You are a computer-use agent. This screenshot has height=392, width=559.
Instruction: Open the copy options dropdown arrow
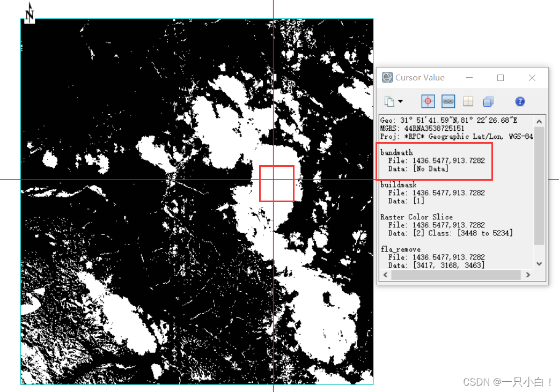click(x=400, y=101)
